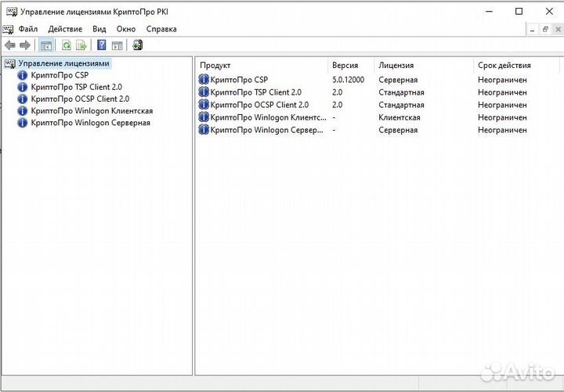Screen dimensions: 564x392
Task: Click the blue Help question mark icon
Action: click(x=102, y=45)
